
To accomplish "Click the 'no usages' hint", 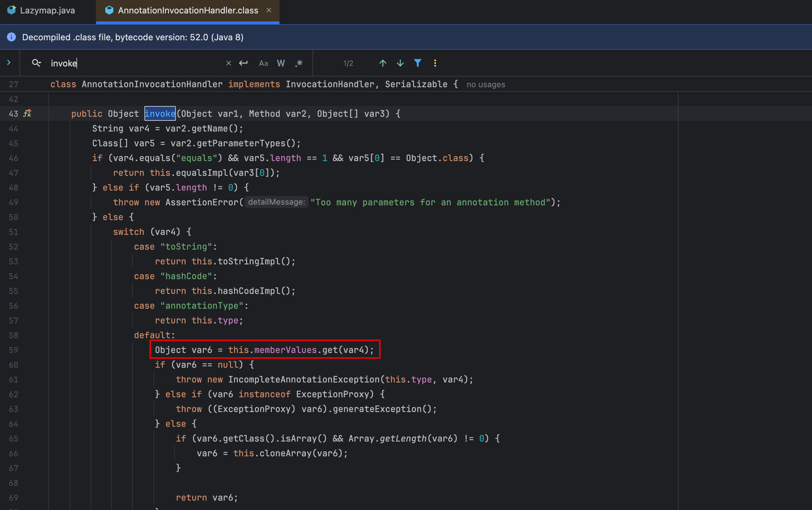I will tap(486, 84).
